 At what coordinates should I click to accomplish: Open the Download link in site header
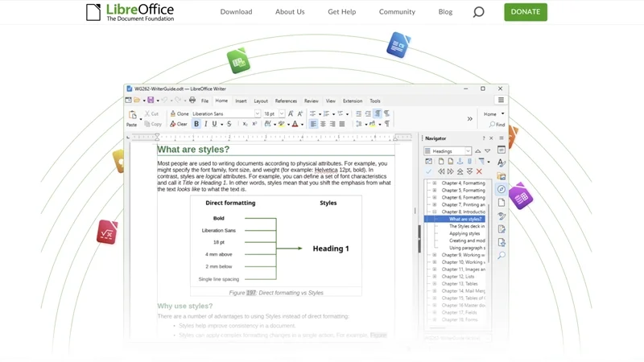pyautogui.click(x=236, y=12)
